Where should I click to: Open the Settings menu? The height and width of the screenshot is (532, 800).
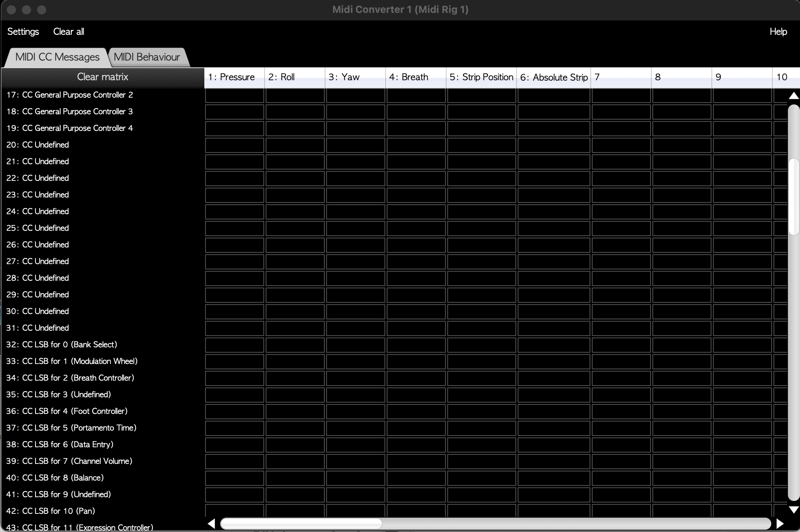(x=23, y=32)
